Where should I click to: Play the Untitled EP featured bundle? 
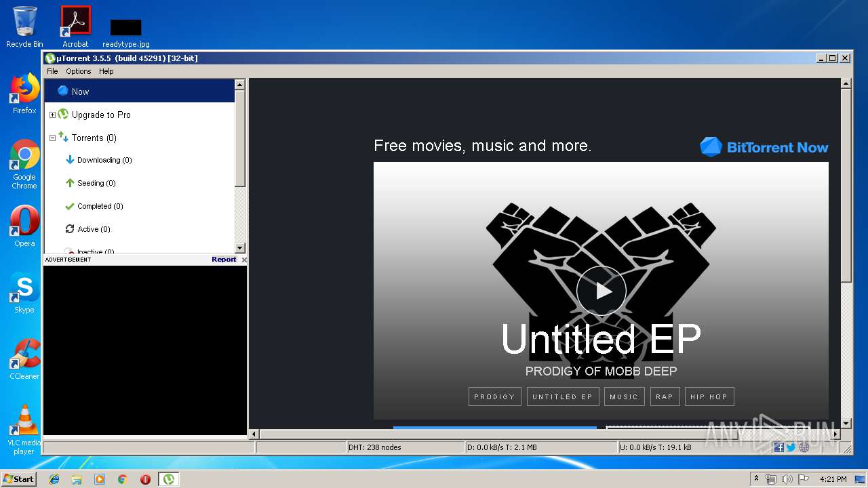tap(601, 291)
